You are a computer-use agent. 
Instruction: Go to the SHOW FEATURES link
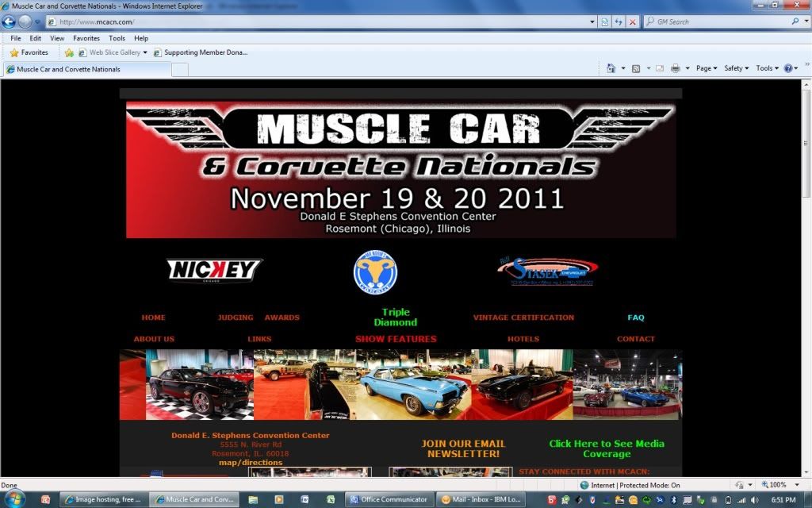(x=396, y=339)
